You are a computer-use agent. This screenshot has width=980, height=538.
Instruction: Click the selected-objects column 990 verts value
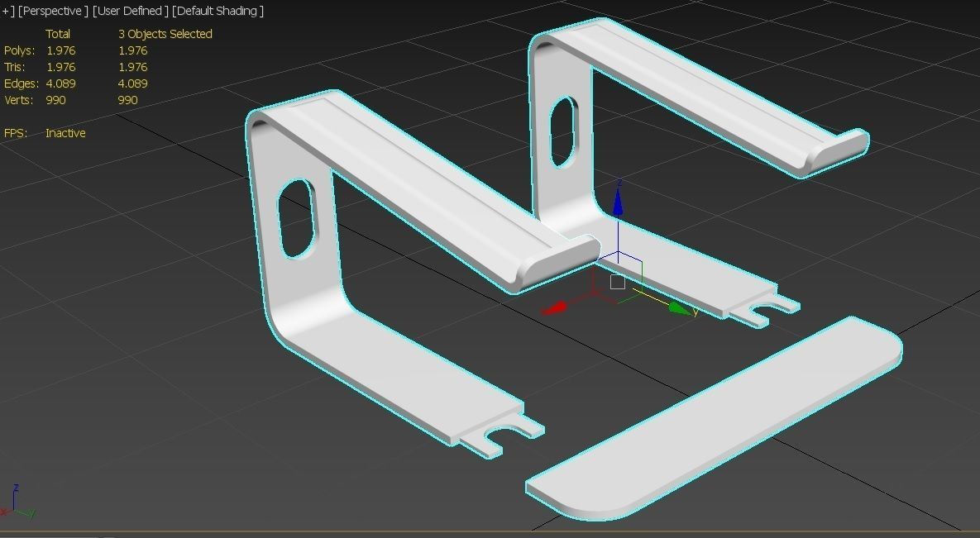point(127,100)
